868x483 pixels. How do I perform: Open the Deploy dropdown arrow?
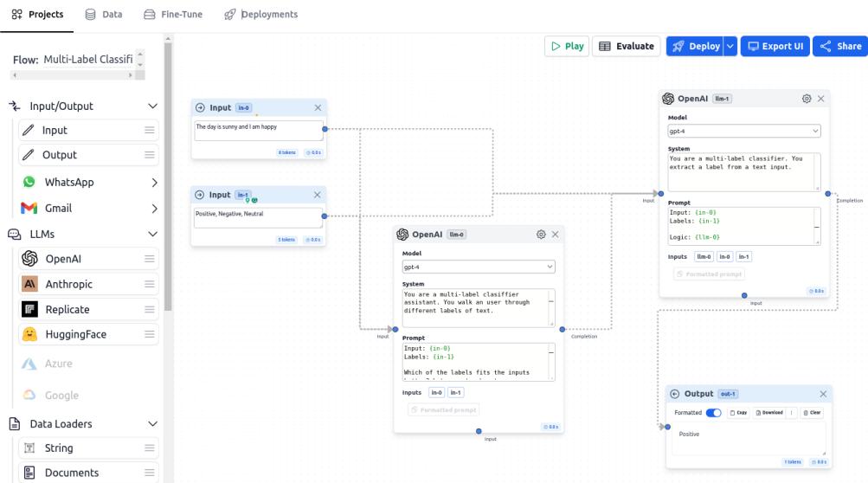731,47
